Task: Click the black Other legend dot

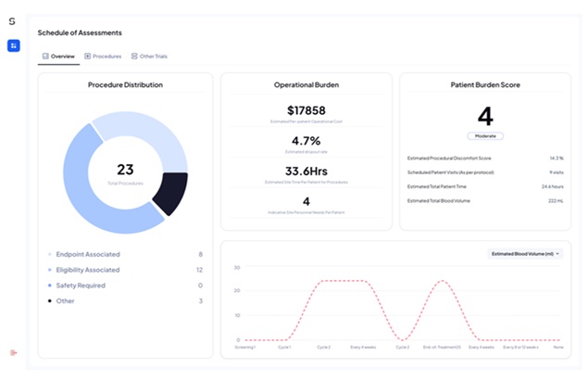Action: (49, 301)
